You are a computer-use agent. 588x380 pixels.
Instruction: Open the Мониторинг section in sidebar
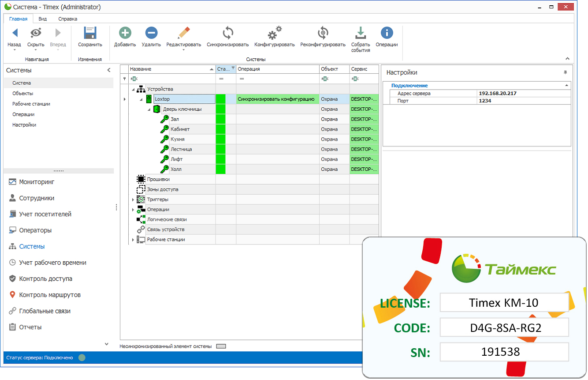point(36,182)
